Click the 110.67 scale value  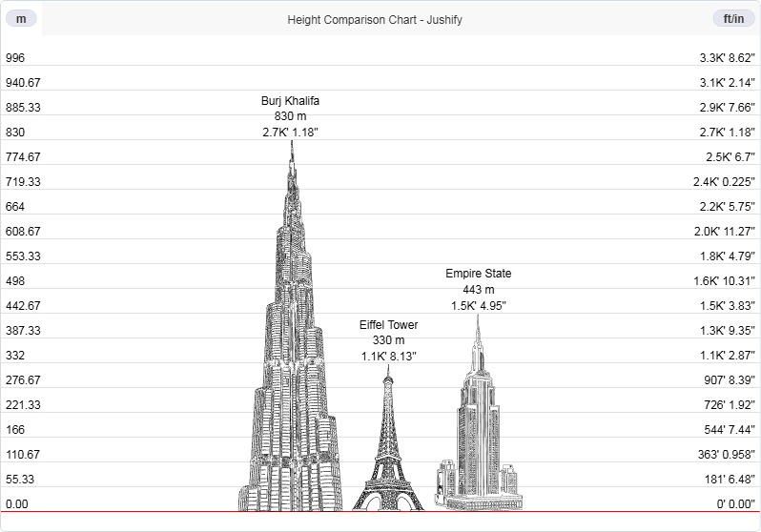(x=23, y=455)
